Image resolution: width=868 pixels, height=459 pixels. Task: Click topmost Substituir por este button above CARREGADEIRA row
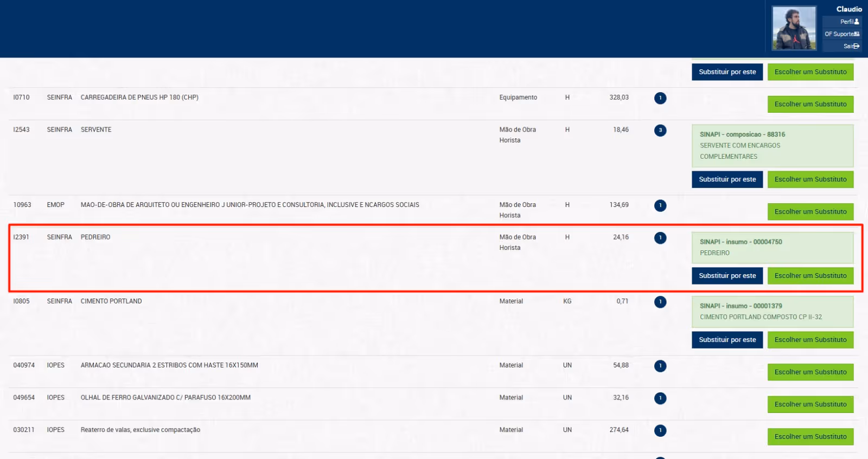point(727,72)
